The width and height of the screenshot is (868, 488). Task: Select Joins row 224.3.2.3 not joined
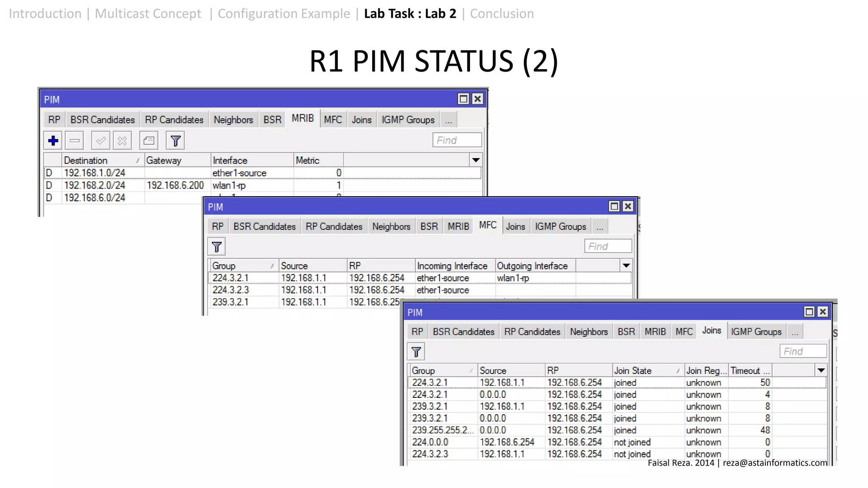pyautogui.click(x=617, y=454)
